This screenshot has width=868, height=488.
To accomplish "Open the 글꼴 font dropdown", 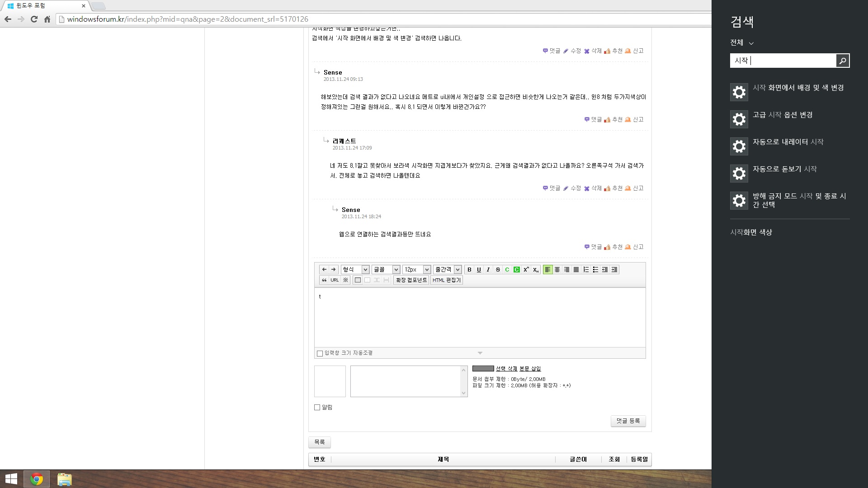I will click(386, 270).
